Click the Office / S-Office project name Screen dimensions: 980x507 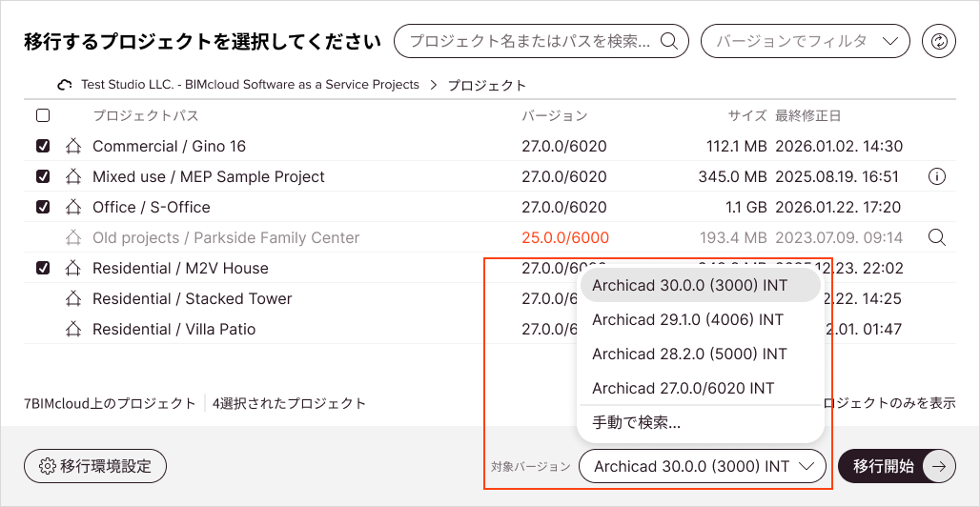152,207
